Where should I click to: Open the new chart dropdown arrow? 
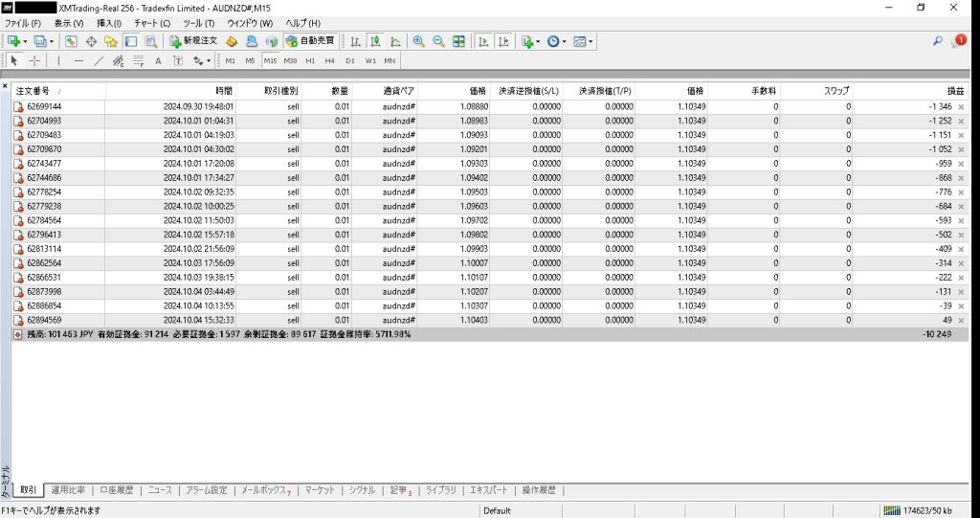tap(26, 41)
